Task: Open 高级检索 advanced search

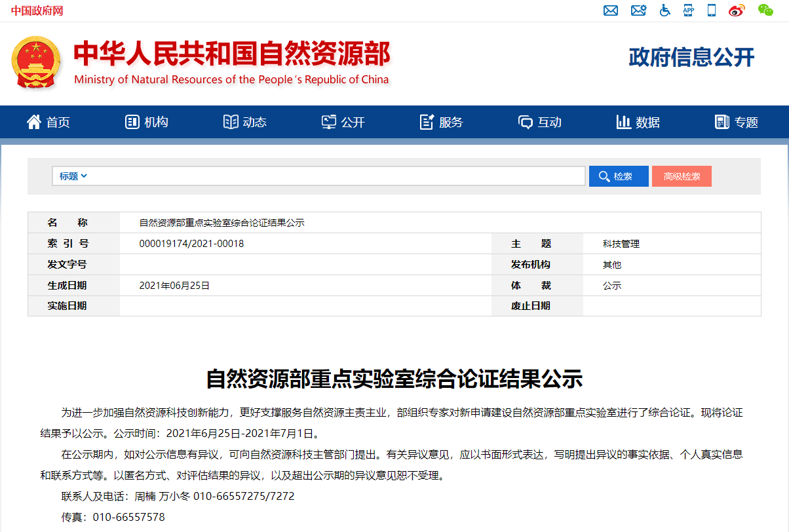Action: 682,176
